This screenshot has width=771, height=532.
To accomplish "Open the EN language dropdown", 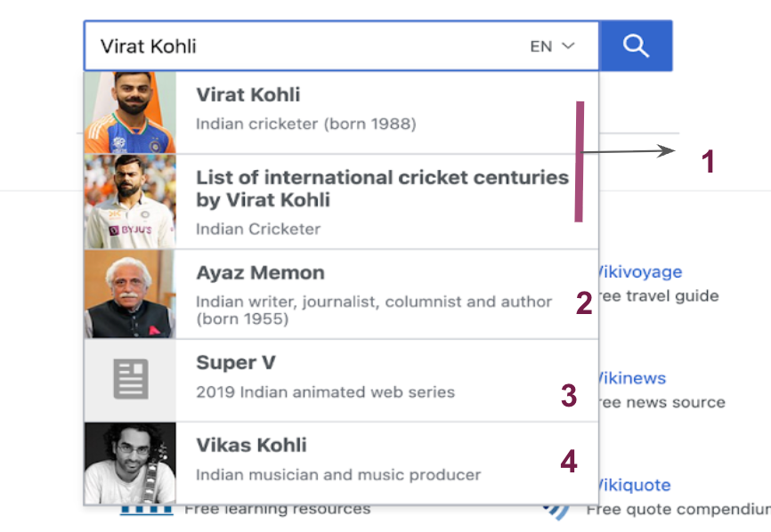I will (552, 46).
